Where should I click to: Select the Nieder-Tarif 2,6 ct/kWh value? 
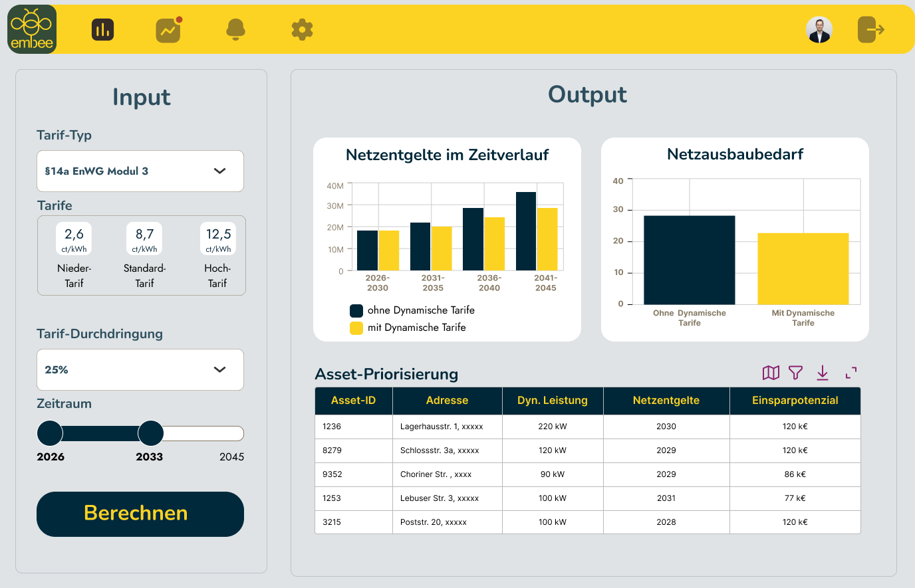point(74,239)
